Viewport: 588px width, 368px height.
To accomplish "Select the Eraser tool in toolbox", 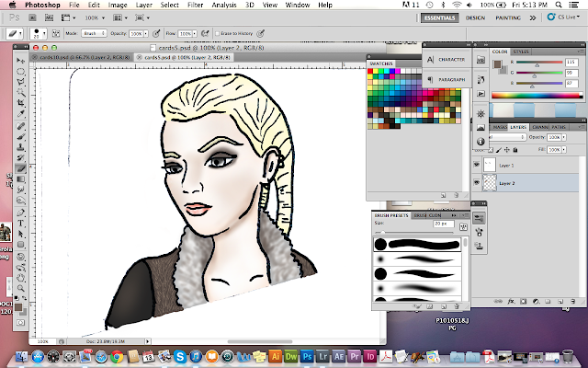I will (x=20, y=168).
